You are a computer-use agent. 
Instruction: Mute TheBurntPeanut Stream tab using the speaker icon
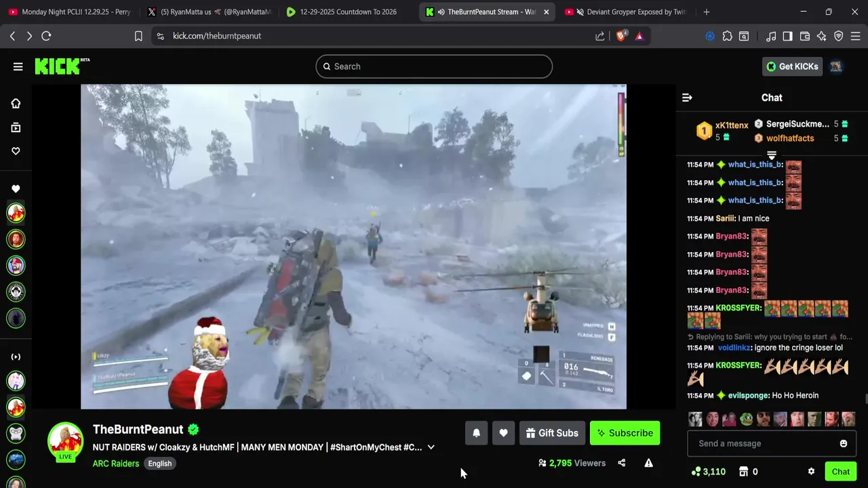pos(441,12)
